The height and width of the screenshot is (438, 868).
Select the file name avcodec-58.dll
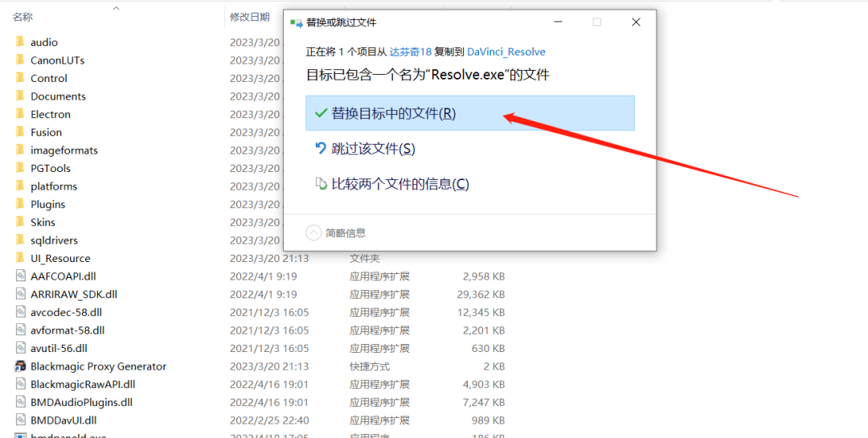66,312
